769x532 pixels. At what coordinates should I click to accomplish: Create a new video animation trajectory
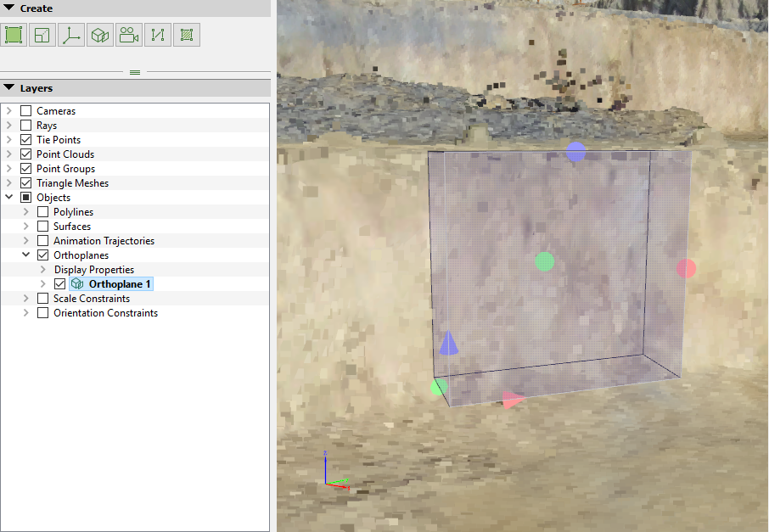(x=129, y=35)
